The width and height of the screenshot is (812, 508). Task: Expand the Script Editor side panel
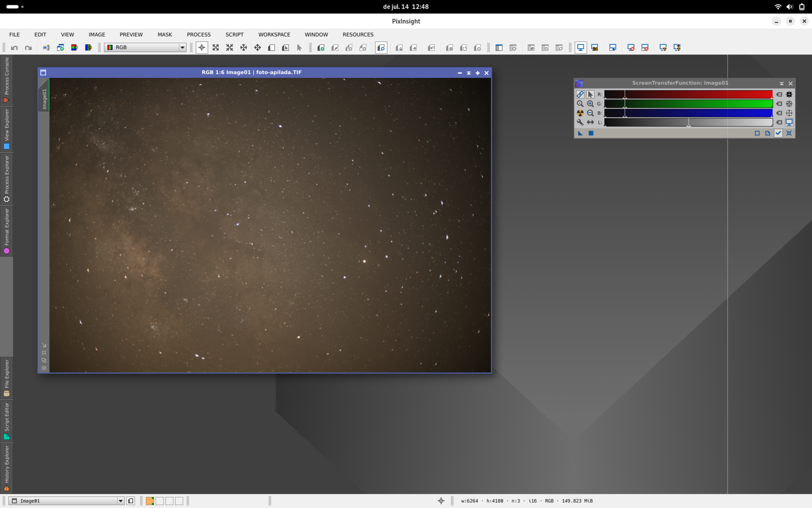6,421
